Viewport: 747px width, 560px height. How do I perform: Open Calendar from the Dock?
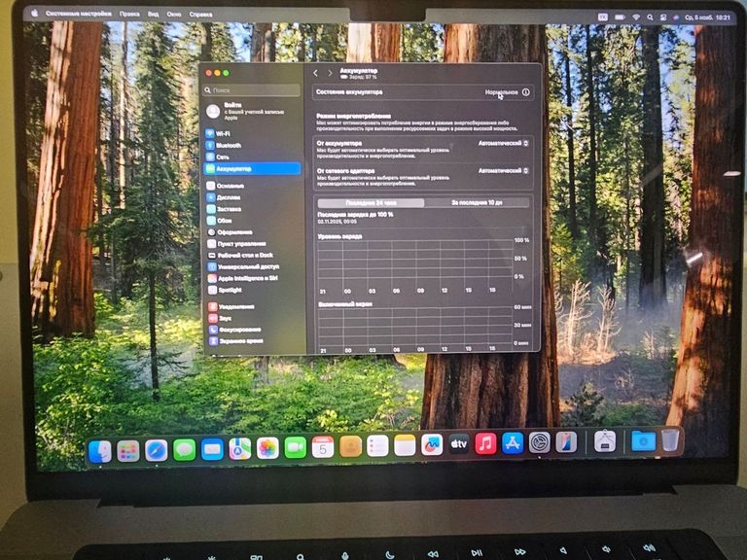[x=323, y=447]
